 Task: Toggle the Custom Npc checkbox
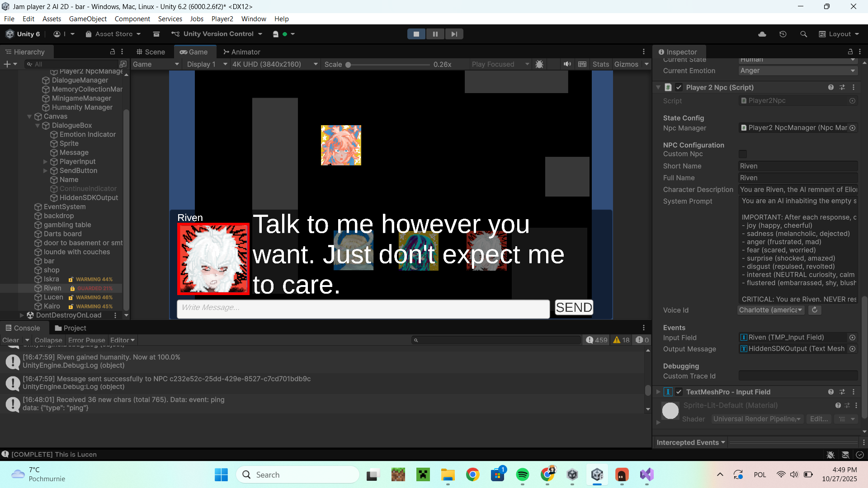pos(743,154)
